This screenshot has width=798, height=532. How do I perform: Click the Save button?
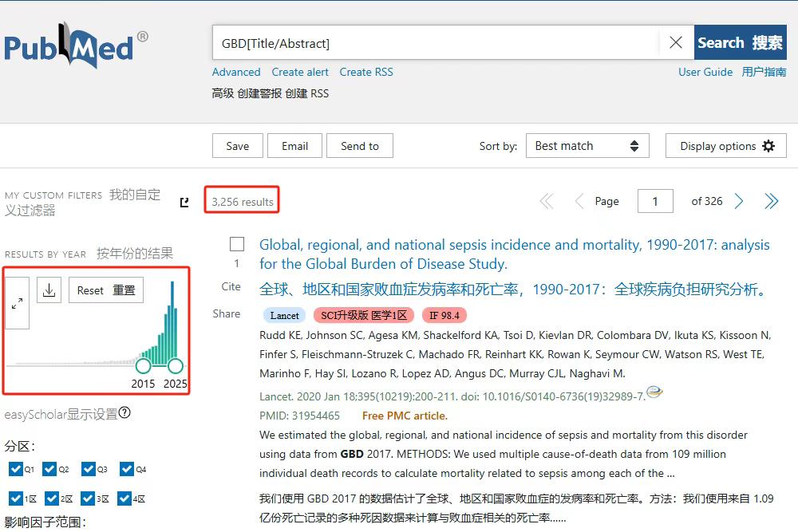point(238,146)
